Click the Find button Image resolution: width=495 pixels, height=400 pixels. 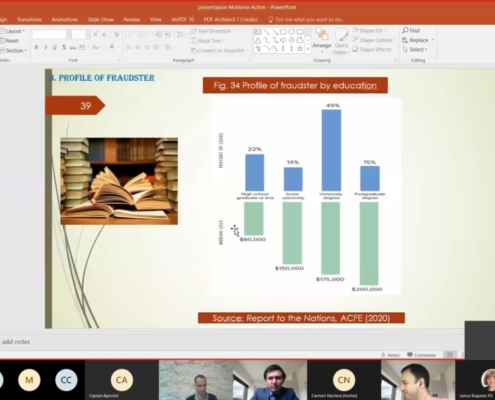(x=411, y=31)
